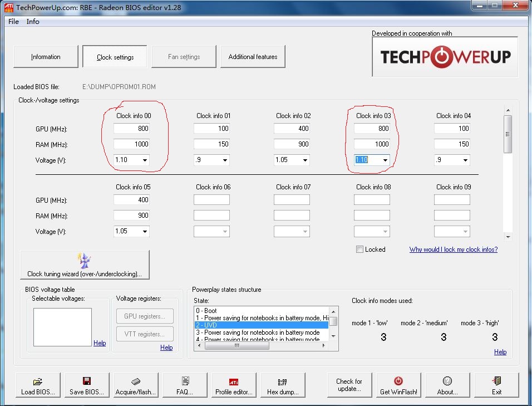Expand Clock info 02 voltage dropdown
The image size is (532, 406).
point(305,160)
